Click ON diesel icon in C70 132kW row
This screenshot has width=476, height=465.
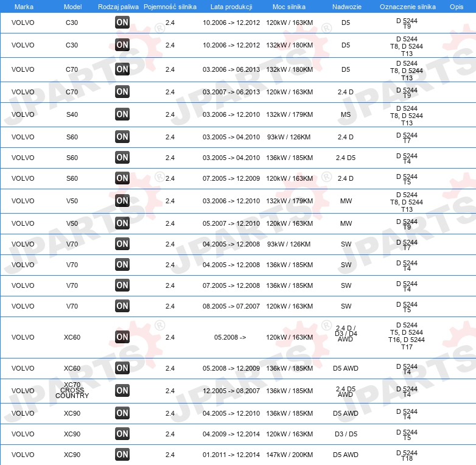(122, 69)
